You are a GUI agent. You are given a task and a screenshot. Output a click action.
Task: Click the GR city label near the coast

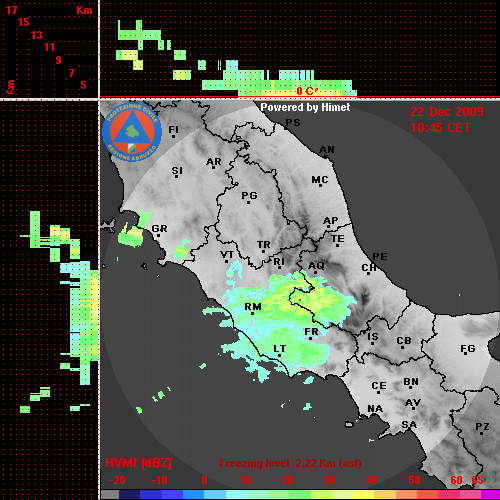click(159, 229)
